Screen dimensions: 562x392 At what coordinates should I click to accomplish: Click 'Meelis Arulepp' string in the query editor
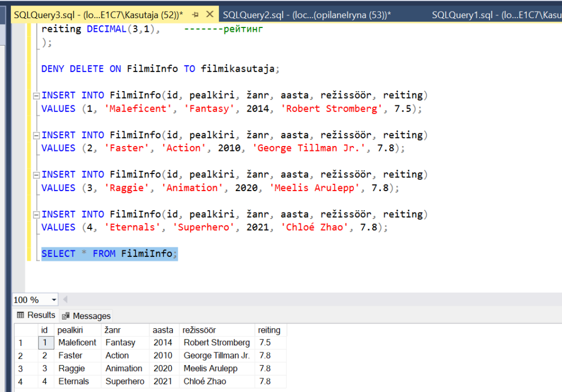coord(314,188)
